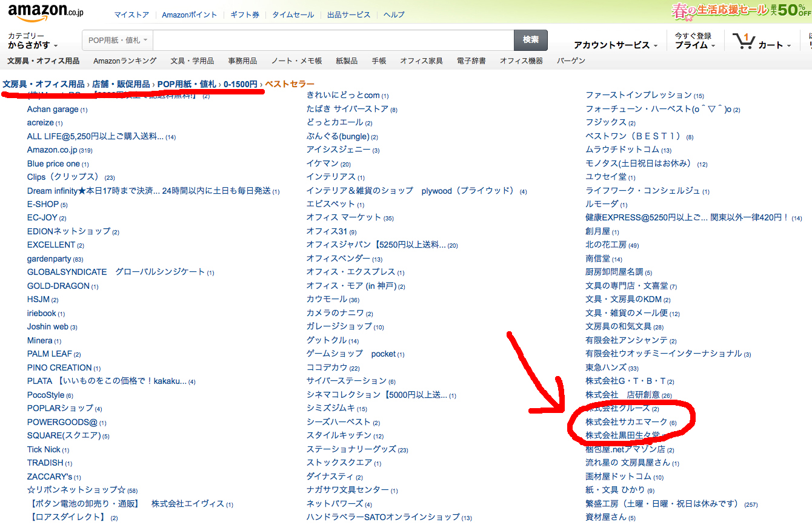Open the Amazon.co.jp seller link

click(52, 150)
